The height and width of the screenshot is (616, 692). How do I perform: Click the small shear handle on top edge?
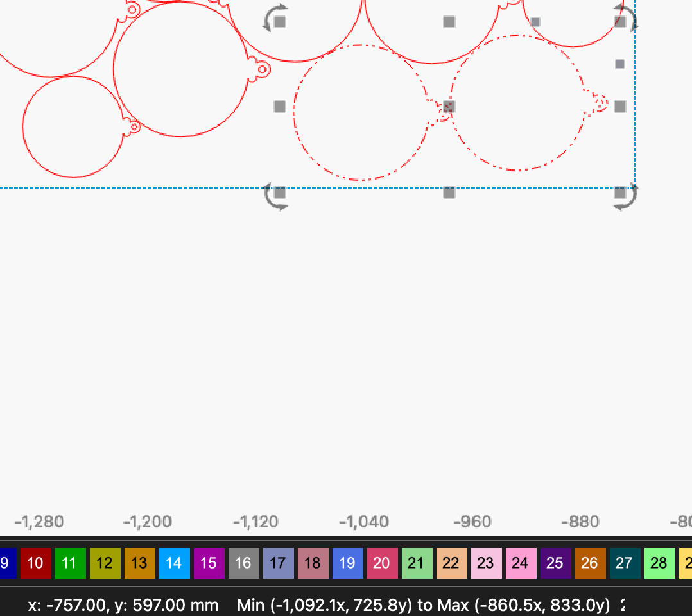[535, 22]
